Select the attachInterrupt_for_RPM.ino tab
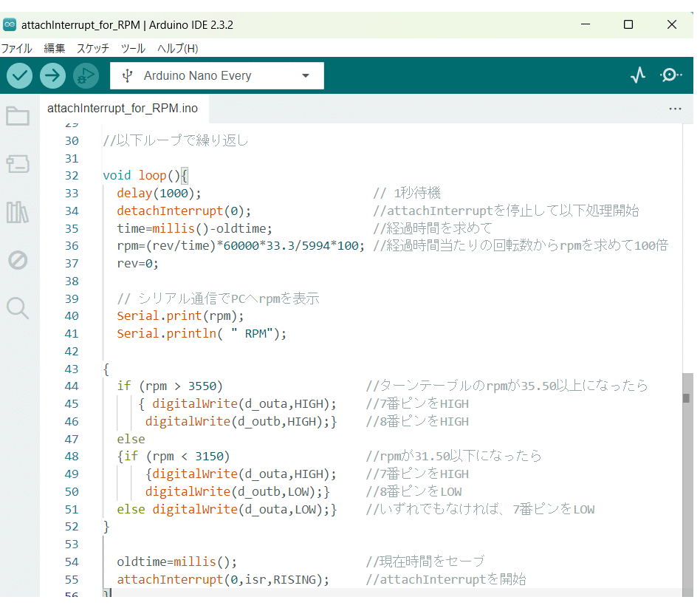The height and width of the screenshot is (611, 700). 123,109
